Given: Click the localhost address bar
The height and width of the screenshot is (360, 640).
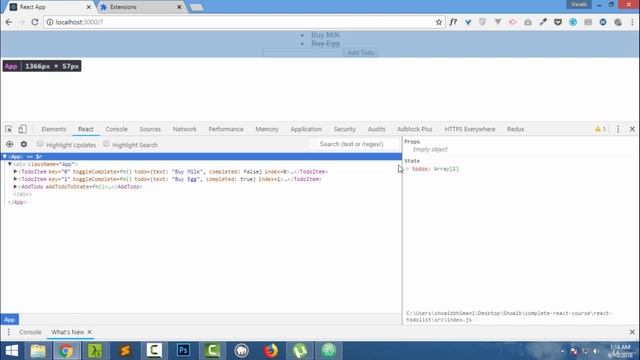Looking at the screenshot, I should (241, 22).
